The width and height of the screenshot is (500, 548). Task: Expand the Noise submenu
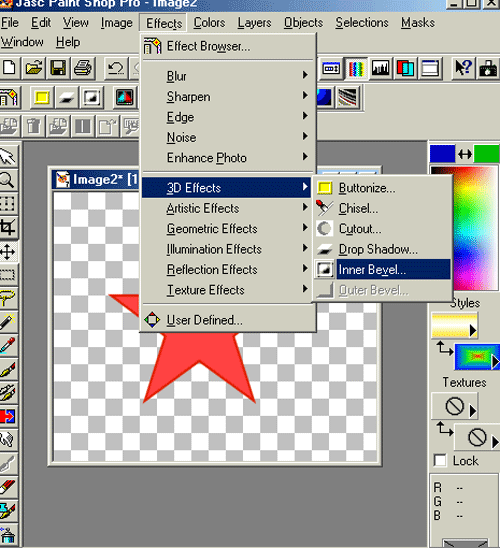[x=227, y=137]
